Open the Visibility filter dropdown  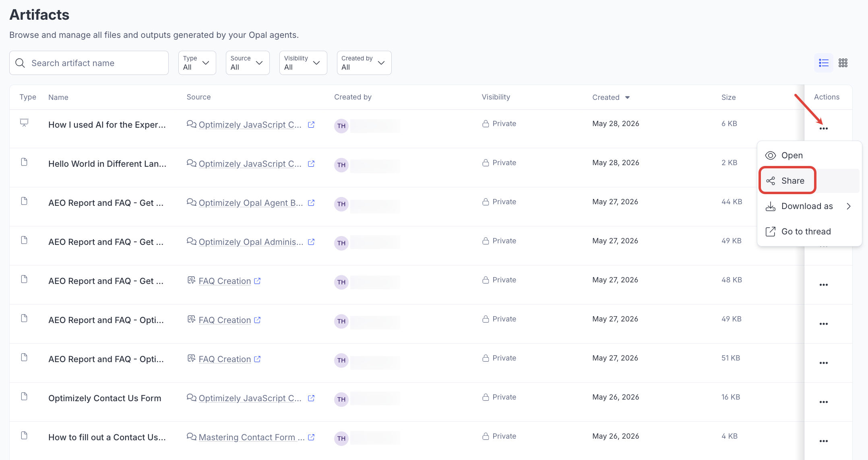coord(303,63)
